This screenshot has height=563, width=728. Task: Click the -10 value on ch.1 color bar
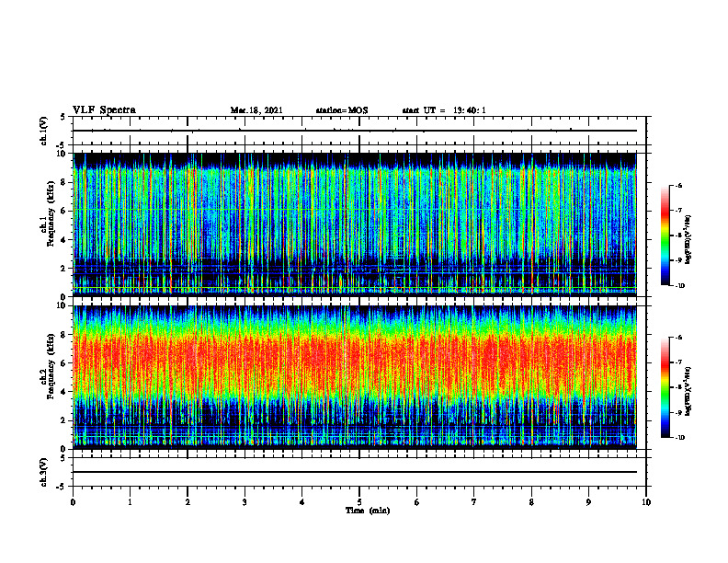[x=680, y=286]
